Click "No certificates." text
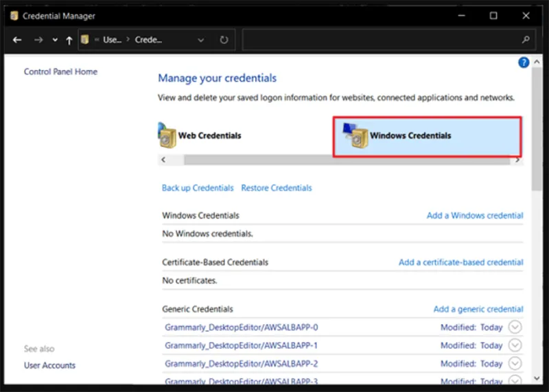Screen dimensions: 549x392 coord(189,281)
